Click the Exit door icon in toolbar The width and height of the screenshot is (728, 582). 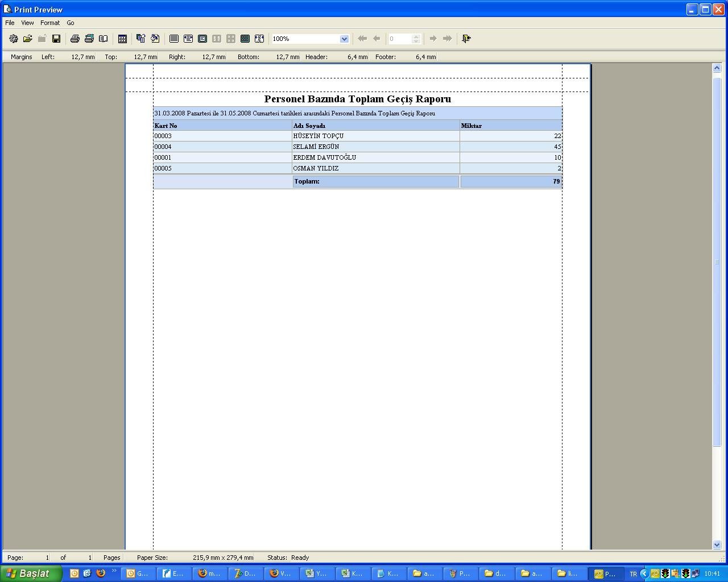click(x=466, y=39)
